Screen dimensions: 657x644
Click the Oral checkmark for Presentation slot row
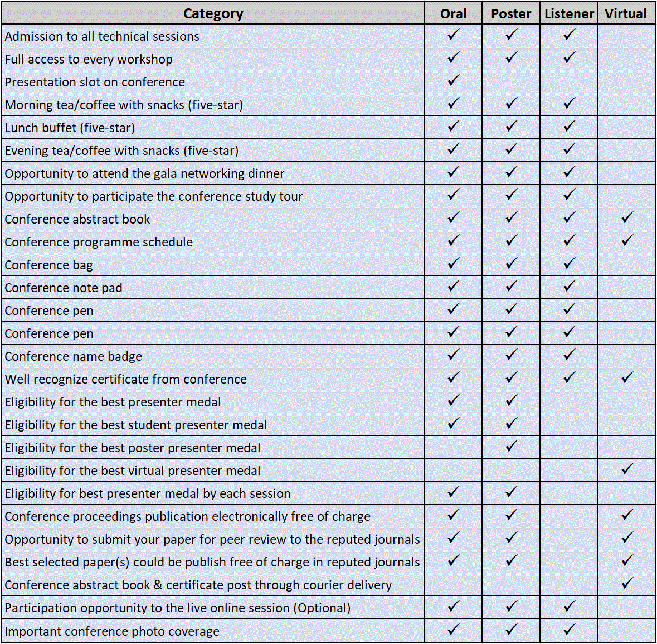454,80
